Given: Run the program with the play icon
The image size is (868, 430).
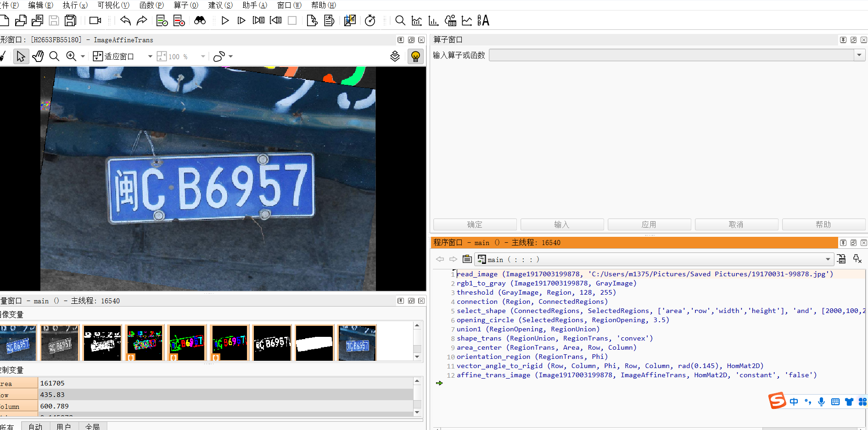Looking at the screenshot, I should 225,21.
